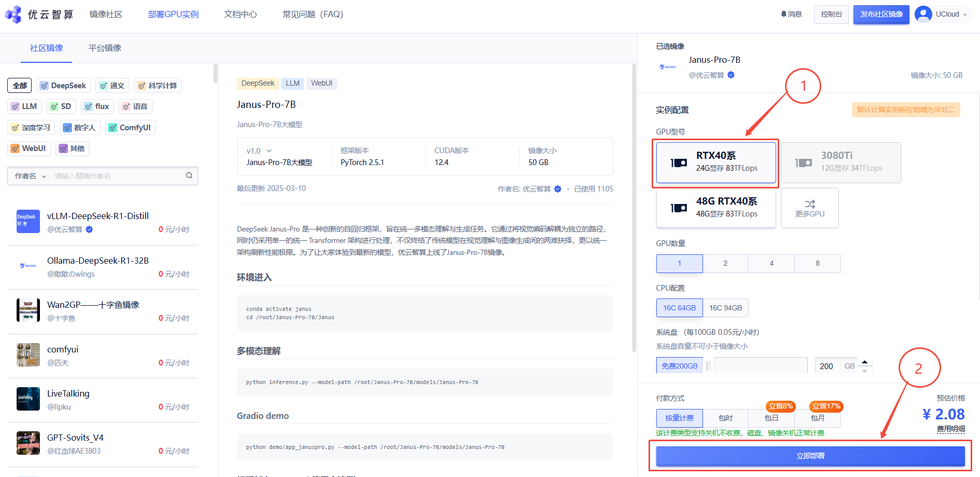Select the 全部 category filter
980x477 pixels.
[20, 86]
